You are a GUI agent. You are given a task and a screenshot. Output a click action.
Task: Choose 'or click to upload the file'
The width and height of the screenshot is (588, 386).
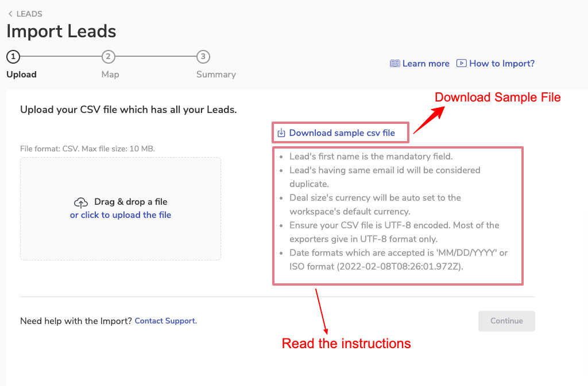pos(121,215)
